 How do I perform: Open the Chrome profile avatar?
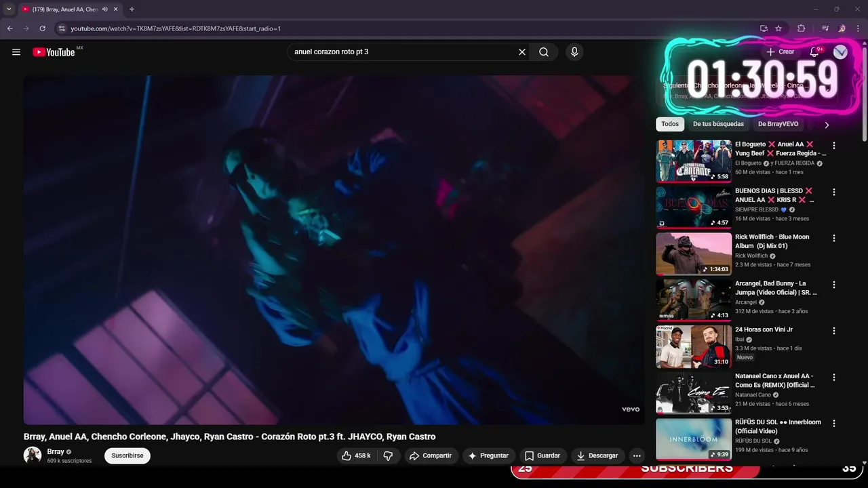842,28
